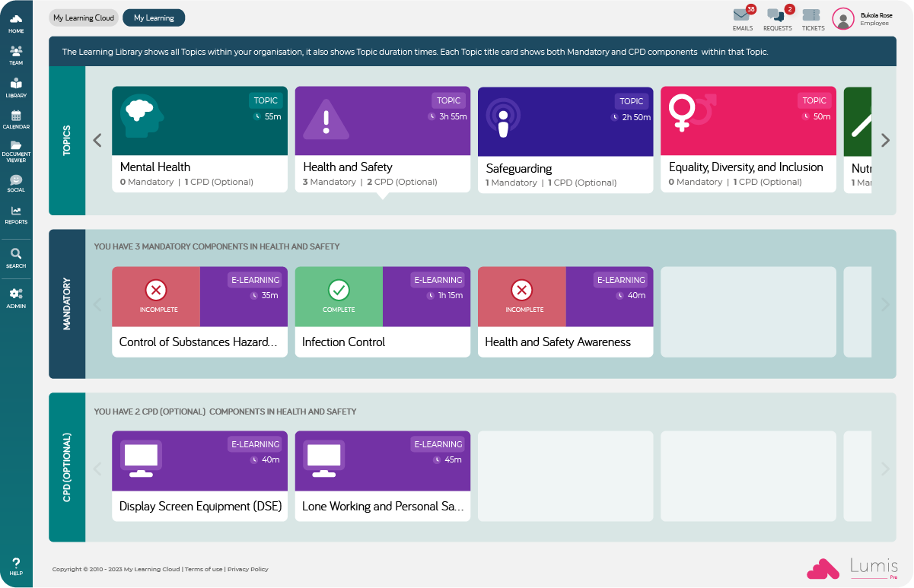Switch to My Learning Cloud tab
The image size is (914, 588).
(x=84, y=17)
